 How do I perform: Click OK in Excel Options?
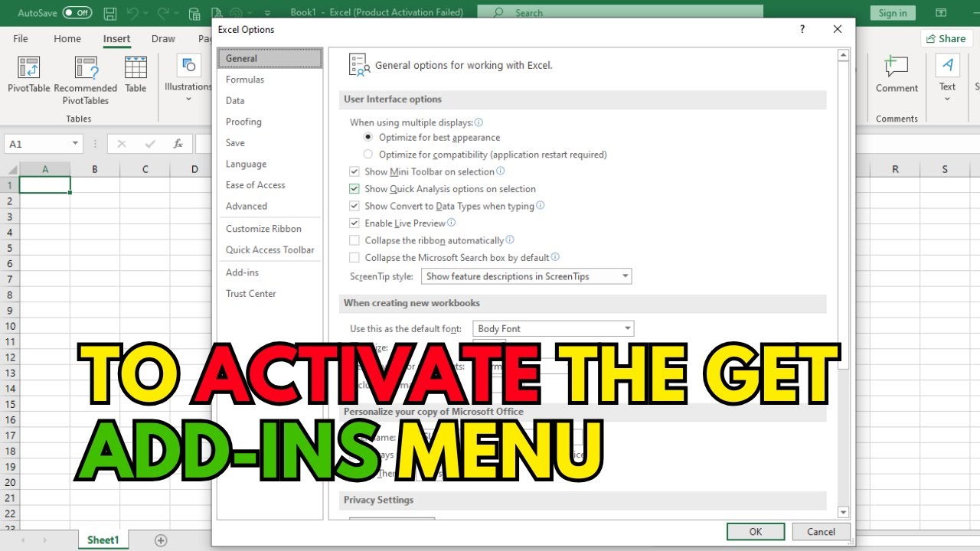pyautogui.click(x=756, y=532)
